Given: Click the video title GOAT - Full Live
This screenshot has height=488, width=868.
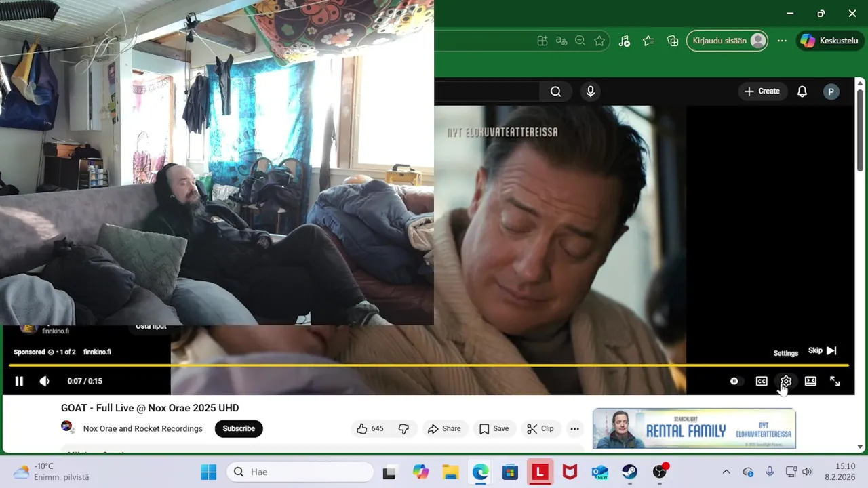Looking at the screenshot, I should [150, 408].
